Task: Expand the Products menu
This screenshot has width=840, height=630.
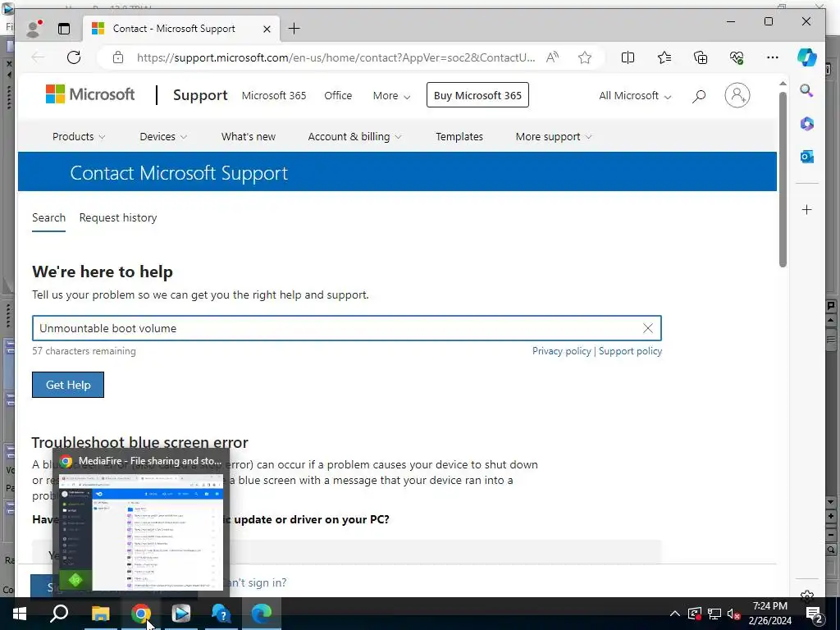Action: tap(79, 137)
